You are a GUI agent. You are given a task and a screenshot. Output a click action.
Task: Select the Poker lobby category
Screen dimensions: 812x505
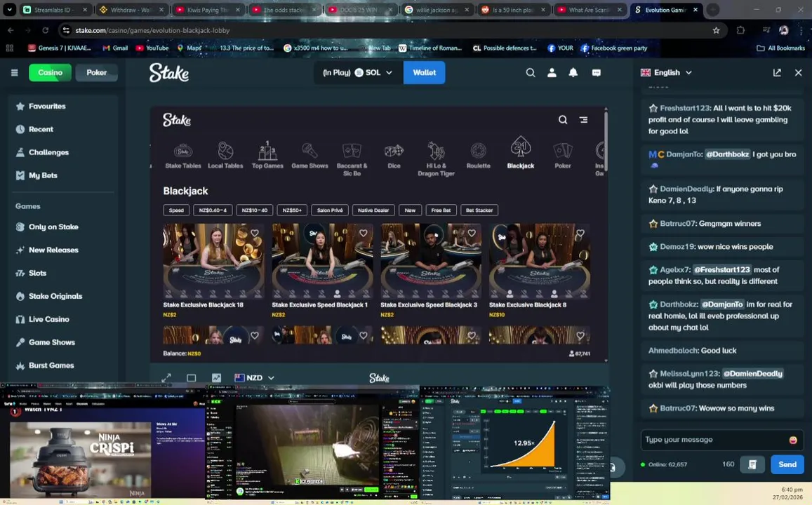click(x=563, y=155)
